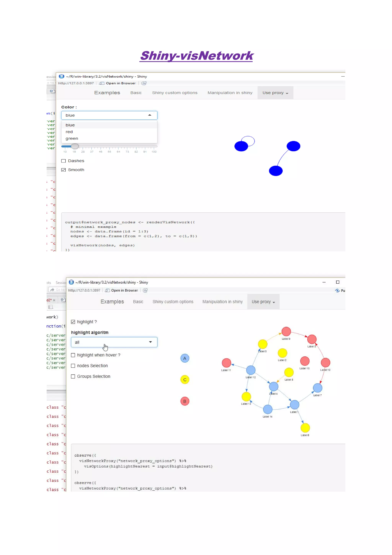
Task: Click the yellow node Label 5
Action: tap(263, 344)
